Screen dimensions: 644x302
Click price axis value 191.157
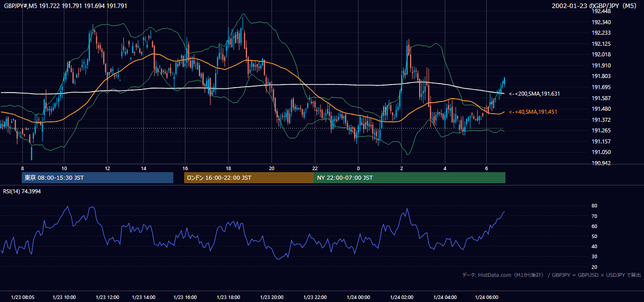point(601,141)
